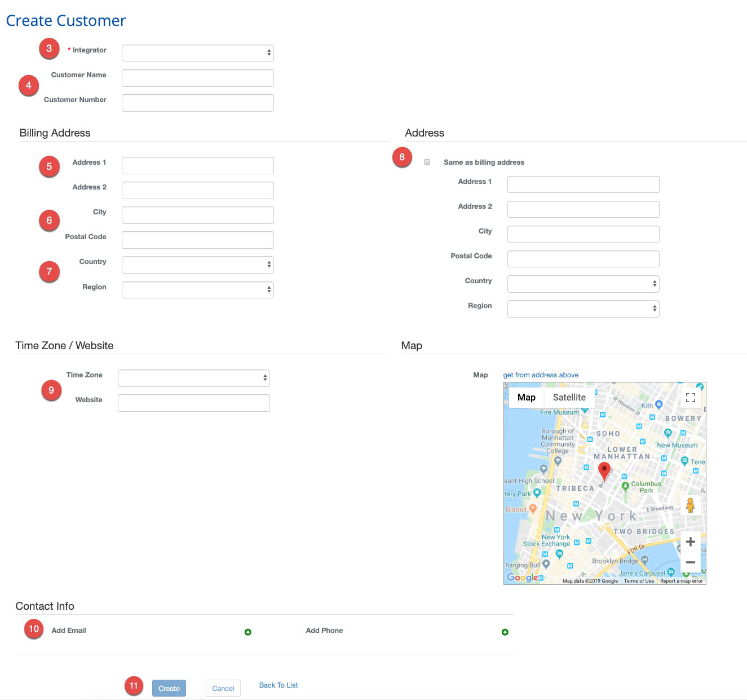Viewport: 747px width, 700px height.
Task: Enable Same as billing address
Action: (x=427, y=162)
